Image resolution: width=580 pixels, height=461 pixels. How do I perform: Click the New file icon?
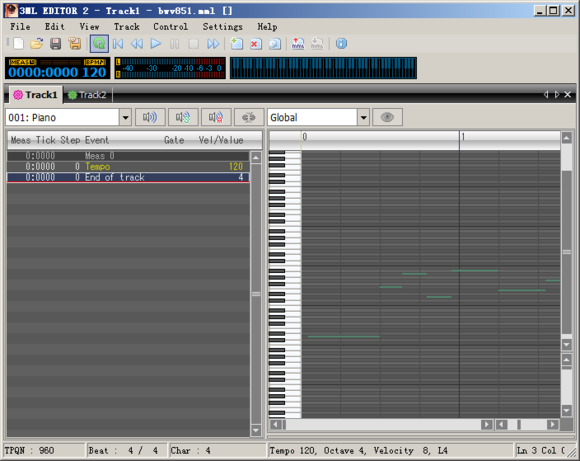(18, 44)
